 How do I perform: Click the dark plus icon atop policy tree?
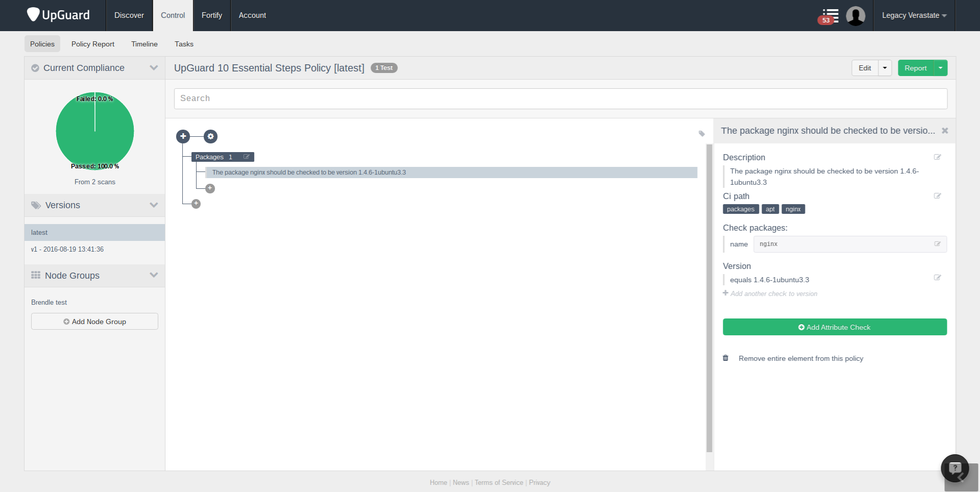183,136
